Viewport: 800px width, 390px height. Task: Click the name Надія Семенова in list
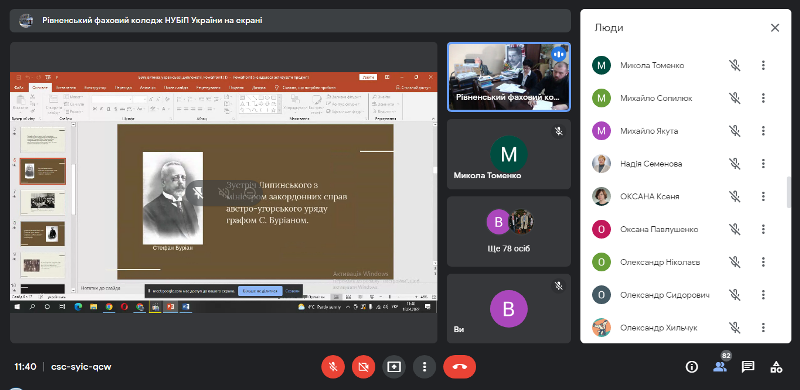tap(651, 164)
